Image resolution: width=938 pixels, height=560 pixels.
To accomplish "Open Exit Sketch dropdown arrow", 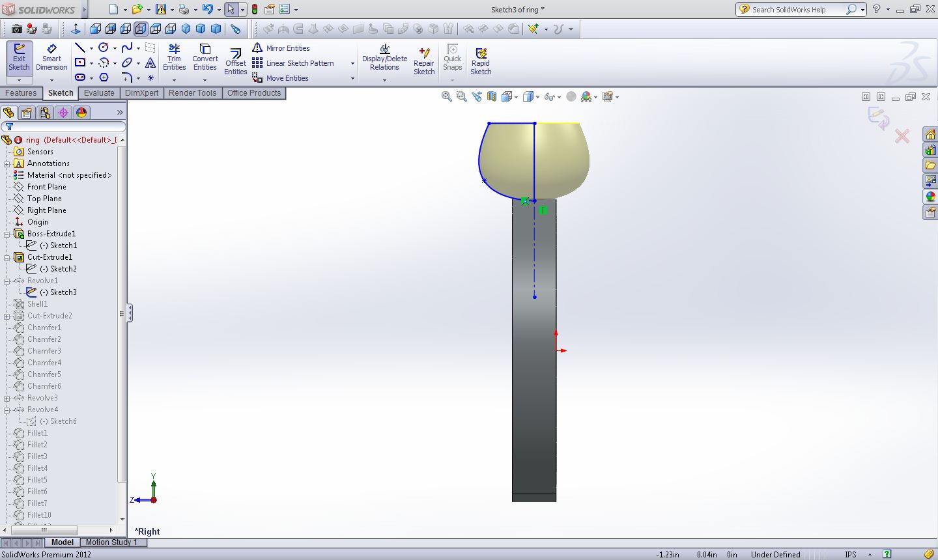I will [x=19, y=80].
